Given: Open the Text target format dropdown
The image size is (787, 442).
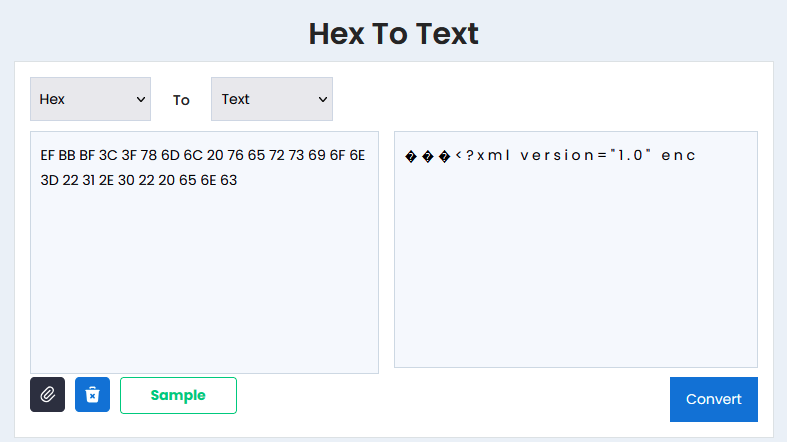Looking at the screenshot, I should (x=272, y=99).
